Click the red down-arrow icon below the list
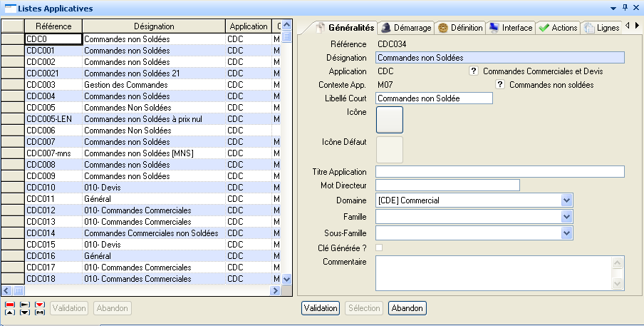Viewport: 644px width, 326px height. (40, 305)
